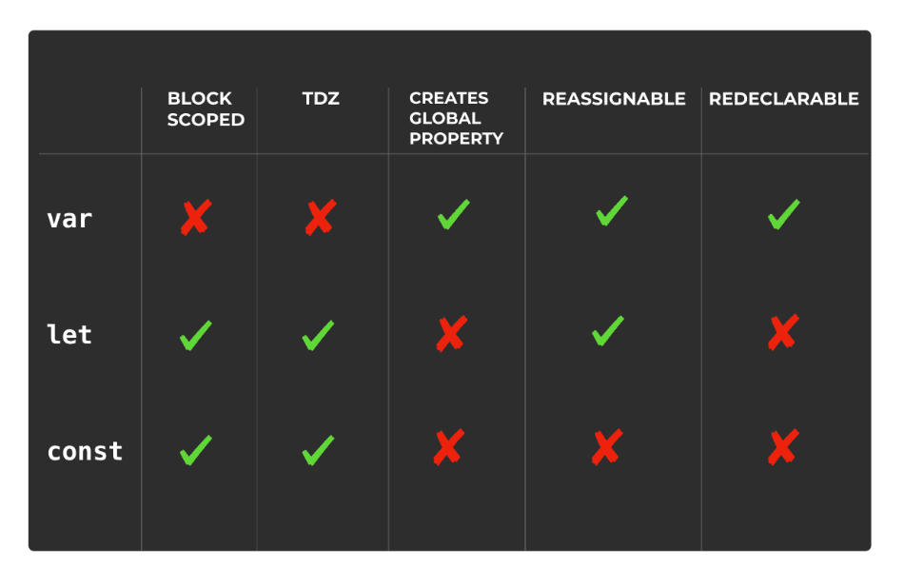904x588 pixels.
Task: Click the red cross for var BLOCK SCOPED
Action: point(195,218)
